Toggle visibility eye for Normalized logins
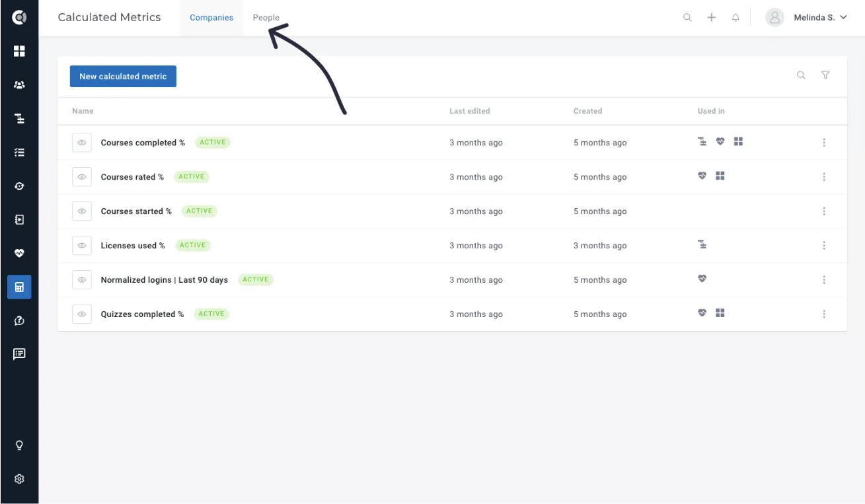 [82, 280]
